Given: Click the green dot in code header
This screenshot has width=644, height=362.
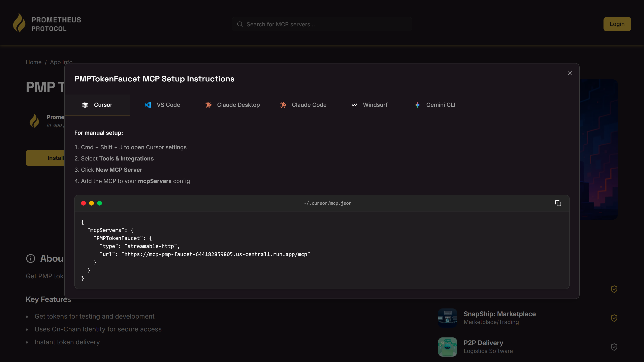Looking at the screenshot, I should click(x=99, y=203).
